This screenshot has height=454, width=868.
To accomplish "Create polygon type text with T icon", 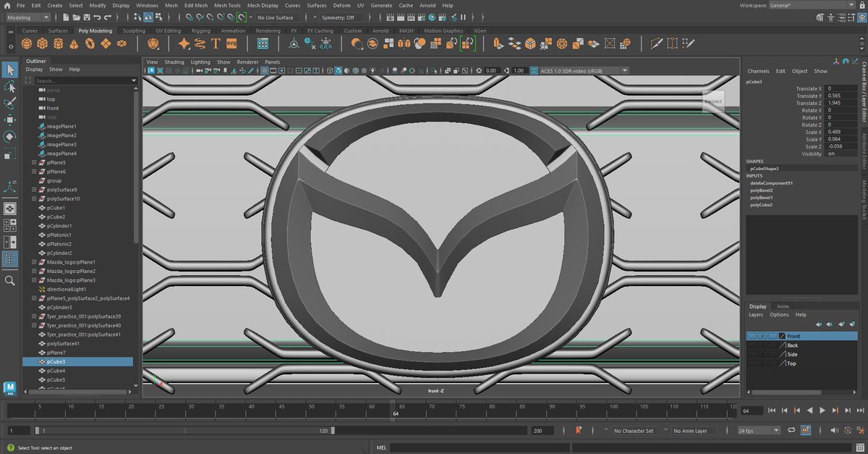I will 216,44.
